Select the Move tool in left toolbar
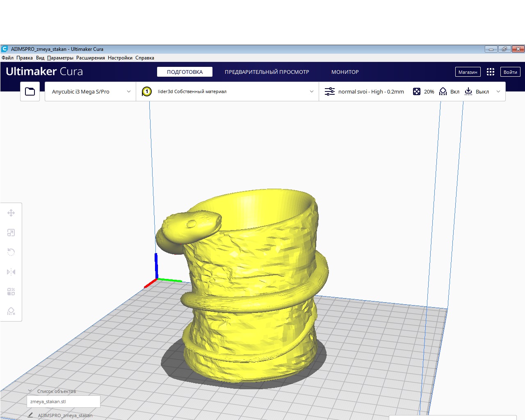 (11, 213)
